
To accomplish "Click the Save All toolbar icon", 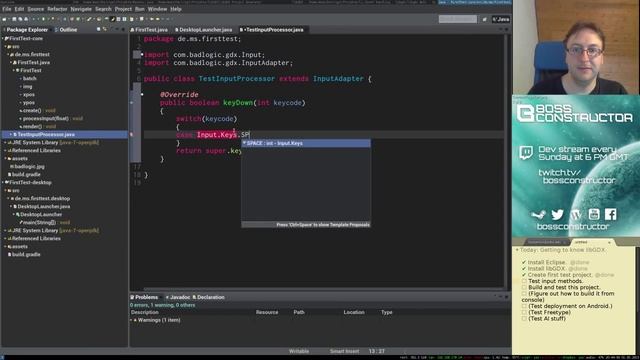I will [x=20, y=19].
